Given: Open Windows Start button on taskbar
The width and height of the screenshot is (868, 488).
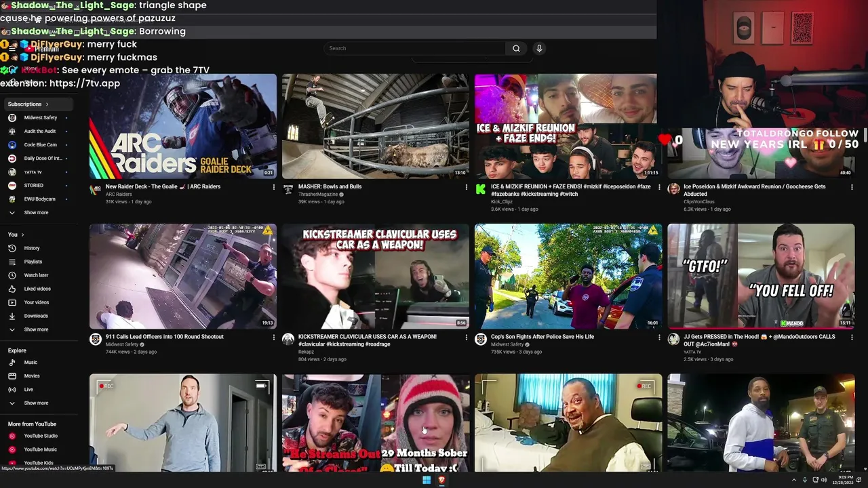Looking at the screenshot, I should click(x=427, y=480).
